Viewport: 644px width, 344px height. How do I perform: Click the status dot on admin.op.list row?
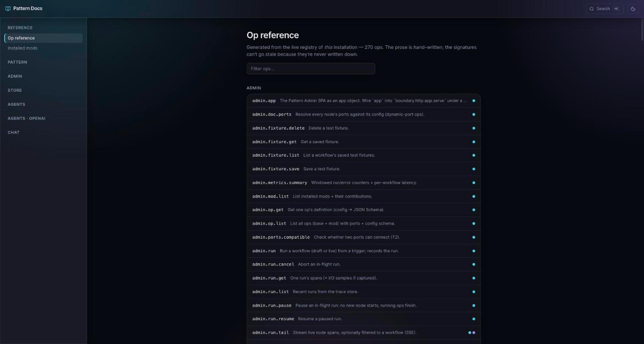pyautogui.click(x=474, y=223)
